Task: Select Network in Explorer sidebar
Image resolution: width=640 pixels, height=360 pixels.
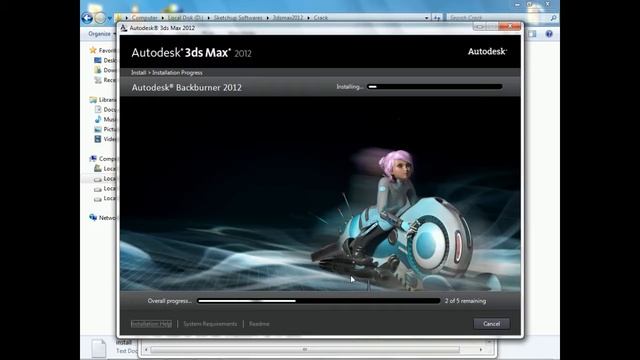Action: coord(103,218)
